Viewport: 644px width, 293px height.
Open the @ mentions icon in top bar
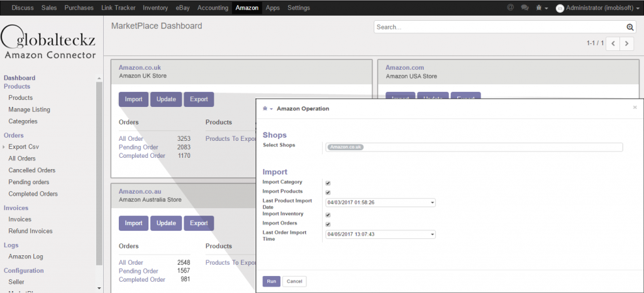(510, 8)
